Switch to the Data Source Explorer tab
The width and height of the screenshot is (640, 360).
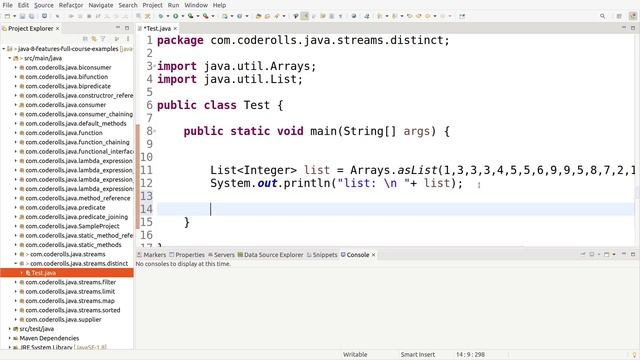pyautogui.click(x=270, y=255)
